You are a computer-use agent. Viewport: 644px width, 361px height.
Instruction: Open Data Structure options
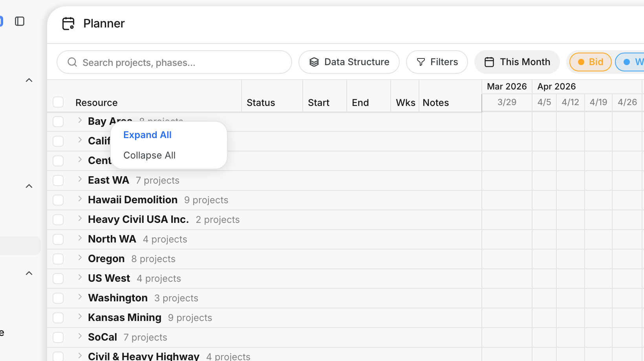(349, 62)
